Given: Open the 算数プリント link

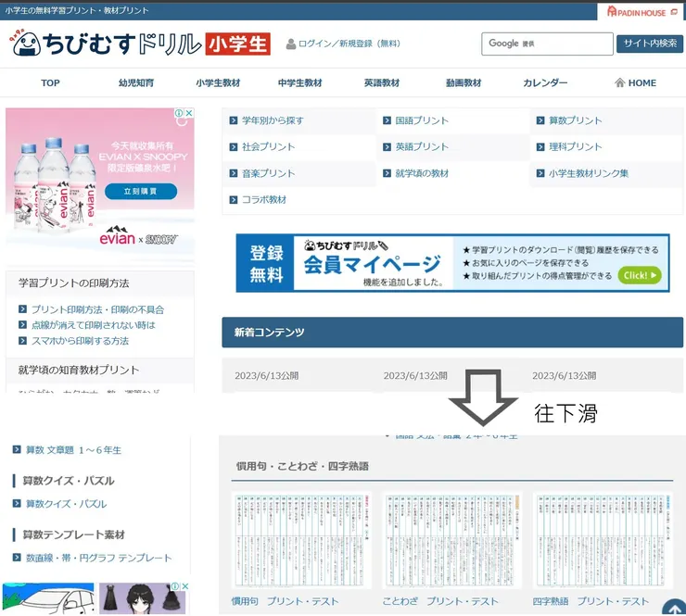Looking at the screenshot, I should (x=576, y=120).
